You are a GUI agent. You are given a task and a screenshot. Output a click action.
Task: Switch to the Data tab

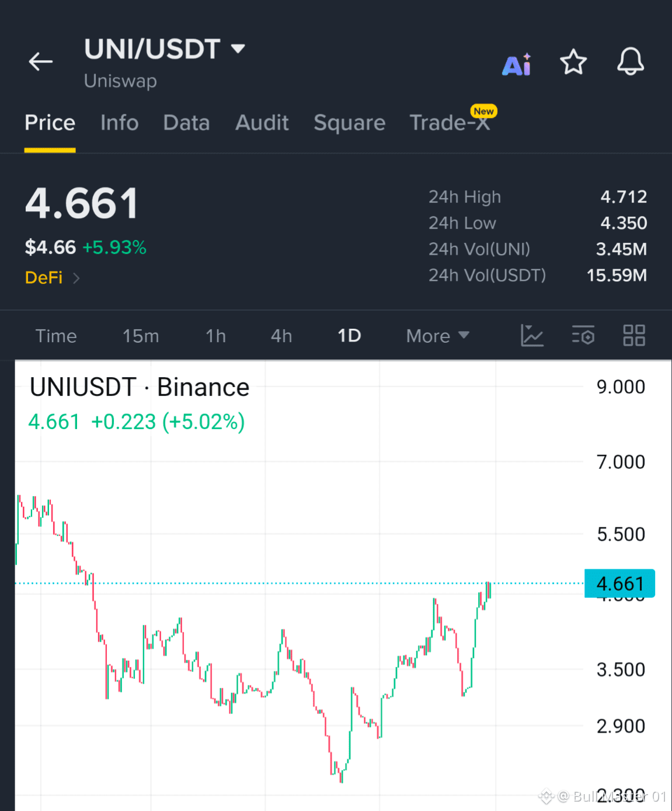(186, 123)
